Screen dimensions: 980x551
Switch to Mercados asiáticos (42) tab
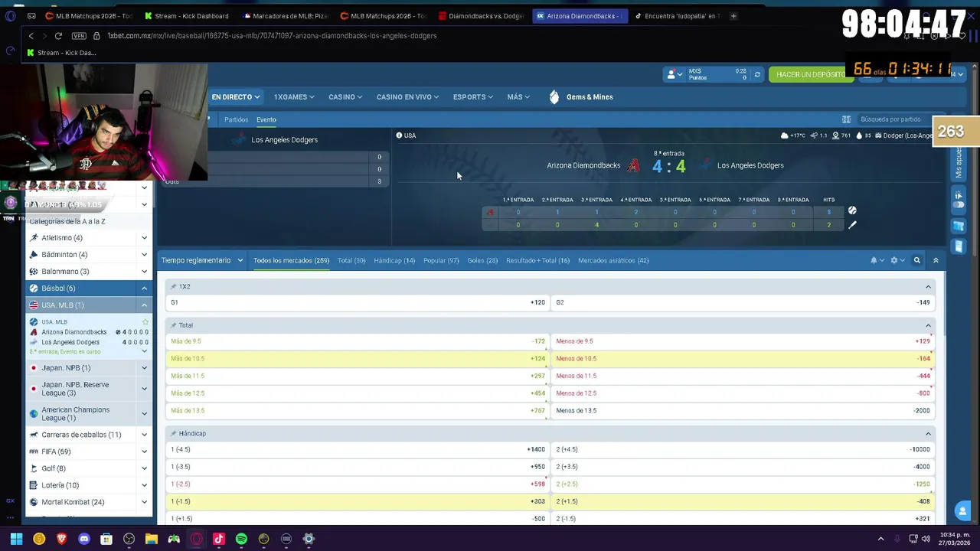[x=613, y=260]
